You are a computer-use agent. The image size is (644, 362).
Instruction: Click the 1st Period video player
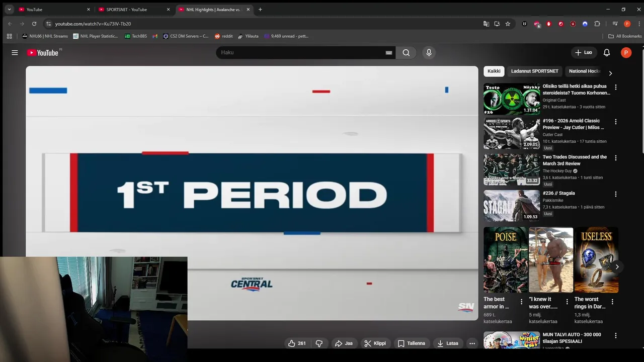pos(252,193)
